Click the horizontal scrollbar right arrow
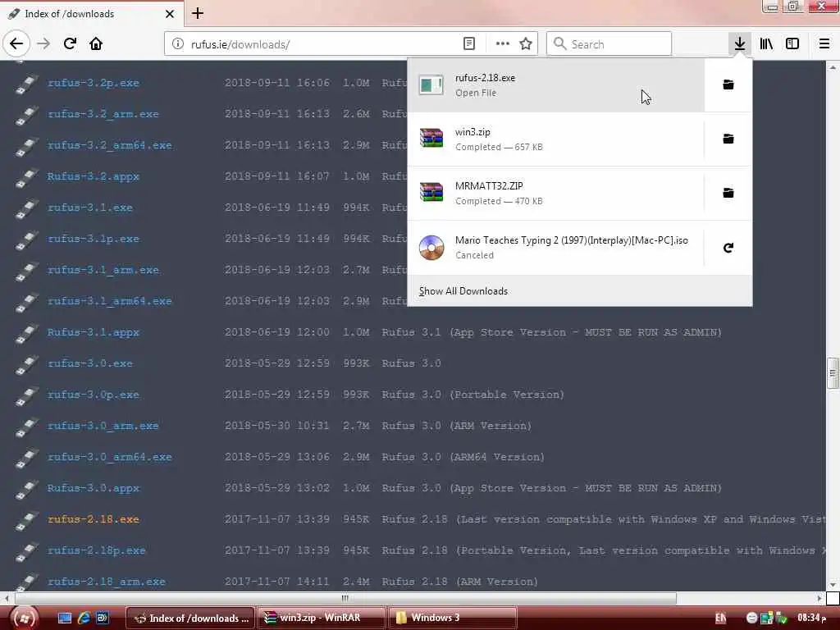The width and height of the screenshot is (840, 630). [819, 598]
